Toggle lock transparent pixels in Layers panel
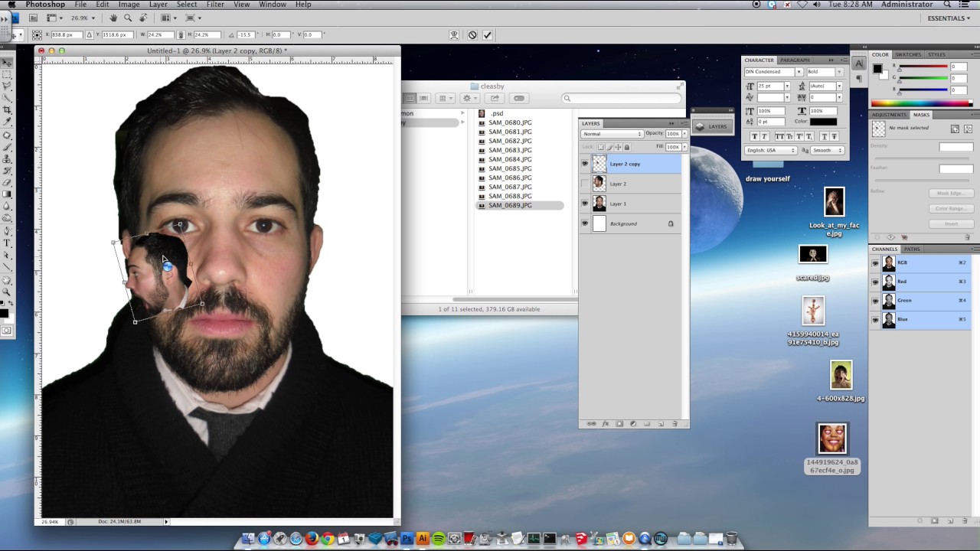 click(601, 147)
